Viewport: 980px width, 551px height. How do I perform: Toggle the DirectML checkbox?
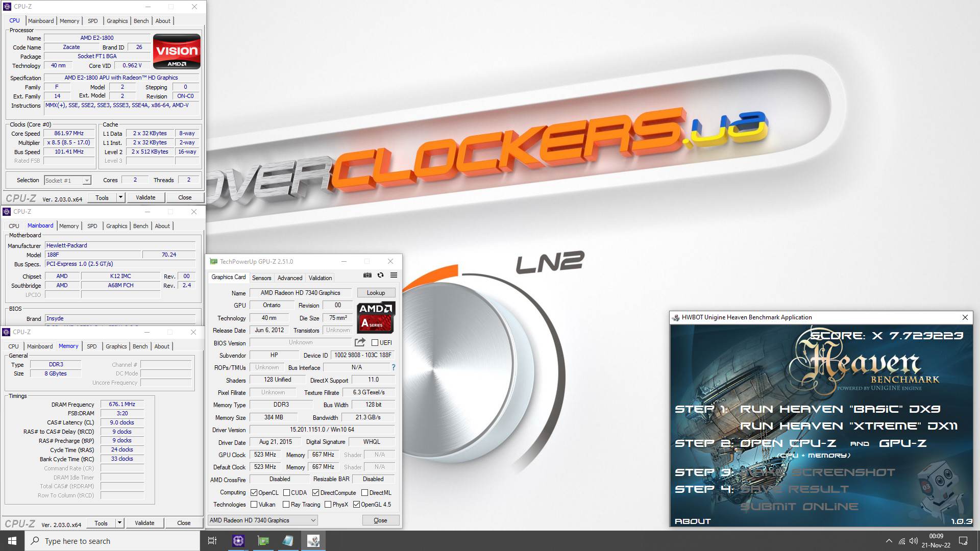pyautogui.click(x=364, y=493)
